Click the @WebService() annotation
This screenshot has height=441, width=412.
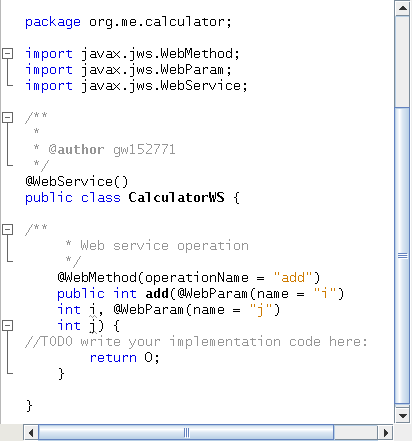[x=77, y=182]
